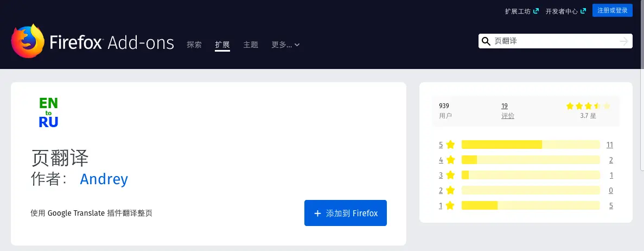This screenshot has height=251, width=644.
Task: Click the 1 label in ratings list
Action: click(441, 205)
